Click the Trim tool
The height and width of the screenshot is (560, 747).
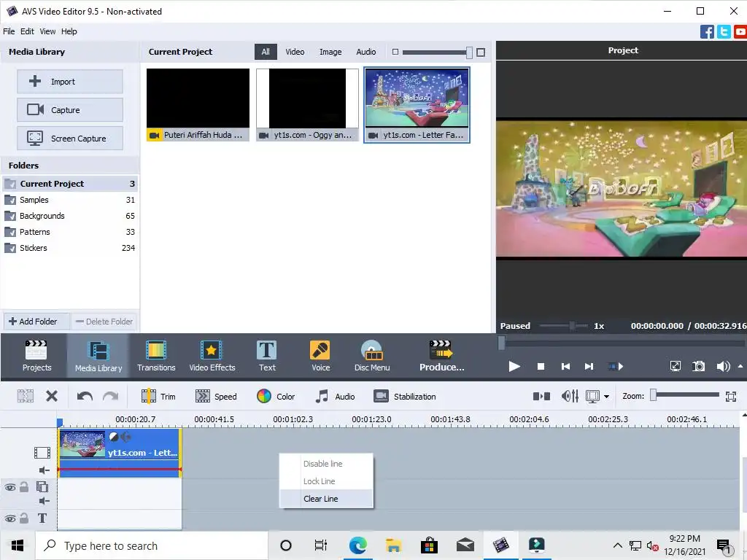pos(158,396)
